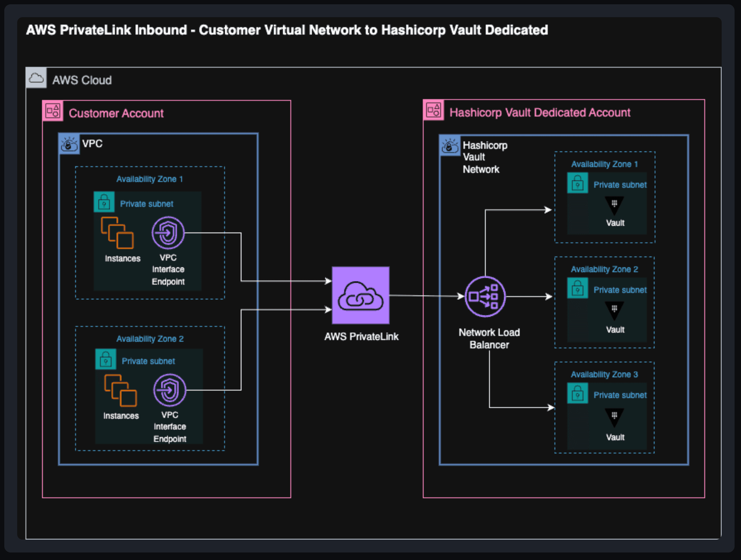This screenshot has height=560, width=741.
Task: Click the Hashicorp Vault Dedicated Account icon
Action: point(434,111)
